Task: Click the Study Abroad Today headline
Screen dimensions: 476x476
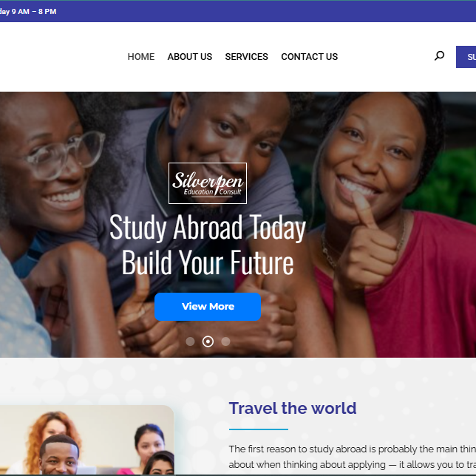Action: pyautogui.click(x=208, y=228)
